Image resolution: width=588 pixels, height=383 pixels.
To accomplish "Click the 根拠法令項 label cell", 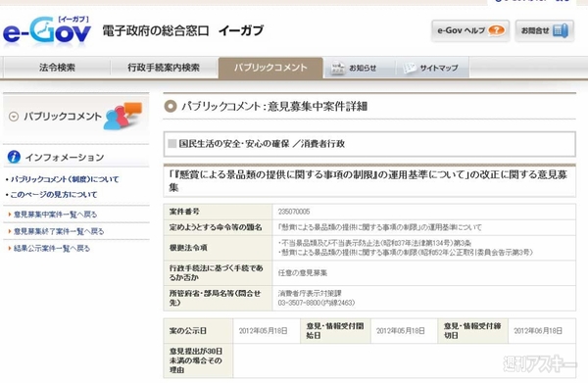I will point(218,248).
